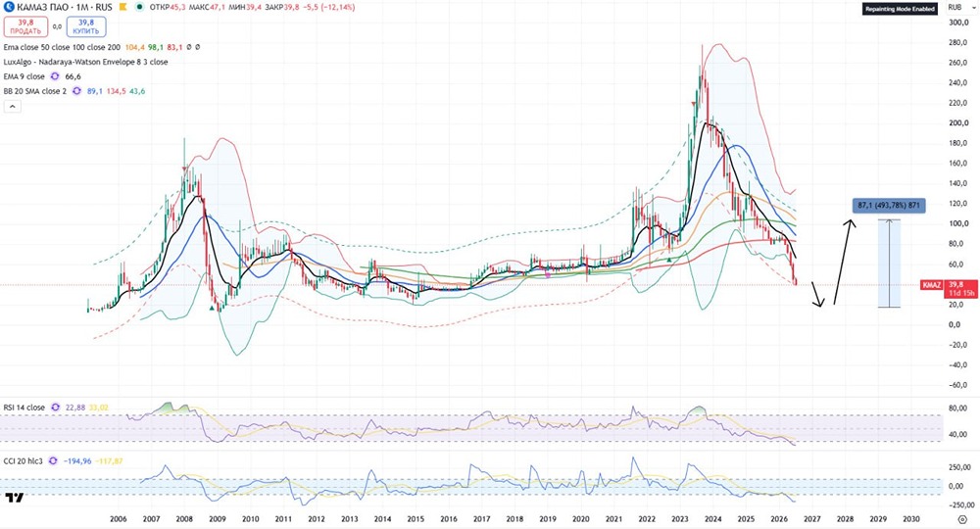Click the green market status dot
This screenshot has width=980, height=529.
(x=139, y=8)
